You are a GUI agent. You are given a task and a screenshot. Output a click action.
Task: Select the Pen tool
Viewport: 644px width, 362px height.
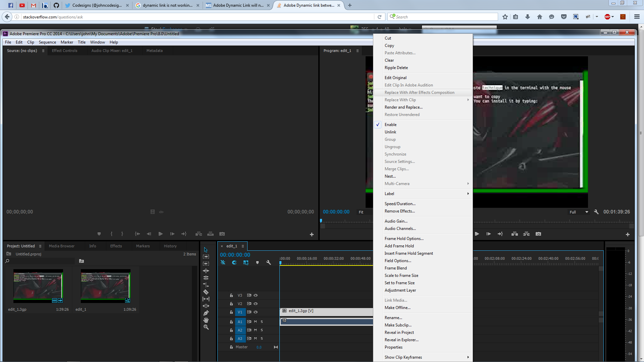(206, 313)
